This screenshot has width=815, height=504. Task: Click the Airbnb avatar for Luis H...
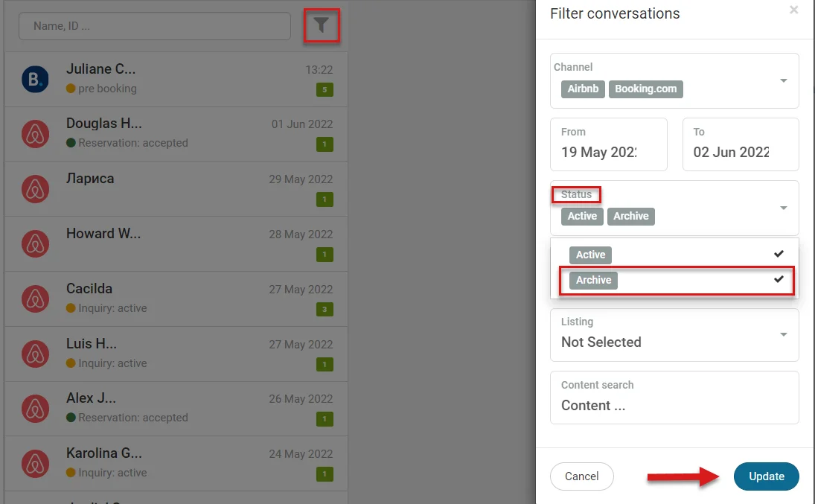tap(35, 354)
